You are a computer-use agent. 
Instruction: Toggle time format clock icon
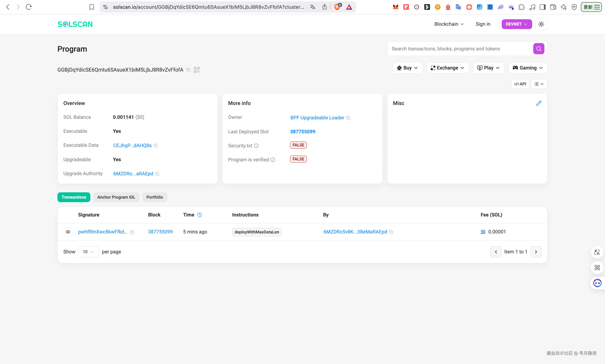point(200,215)
